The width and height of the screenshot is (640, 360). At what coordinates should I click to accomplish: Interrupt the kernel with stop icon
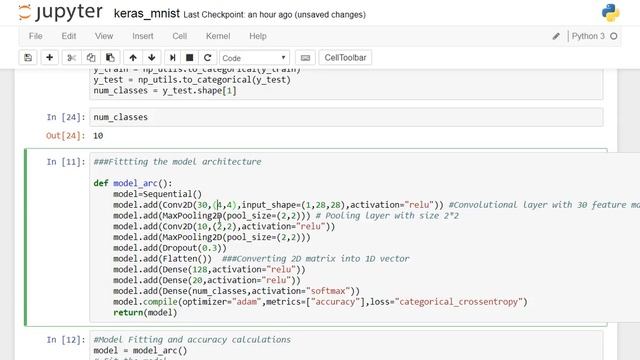click(189, 58)
